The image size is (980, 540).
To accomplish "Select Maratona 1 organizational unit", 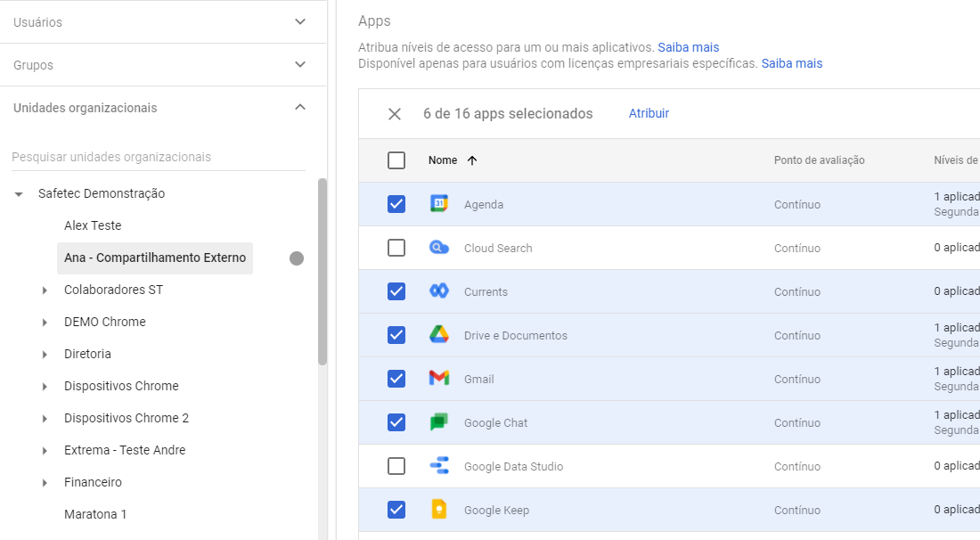I will pyautogui.click(x=95, y=514).
